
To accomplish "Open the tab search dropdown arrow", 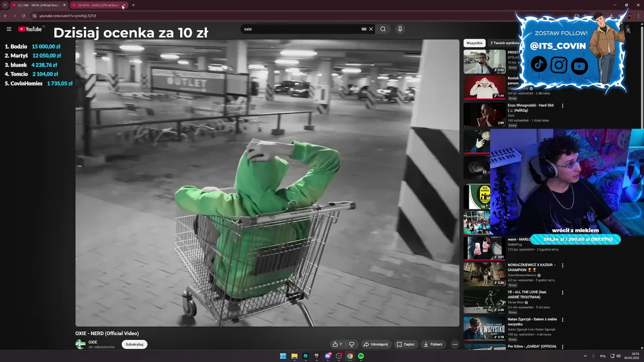I will (5, 5).
